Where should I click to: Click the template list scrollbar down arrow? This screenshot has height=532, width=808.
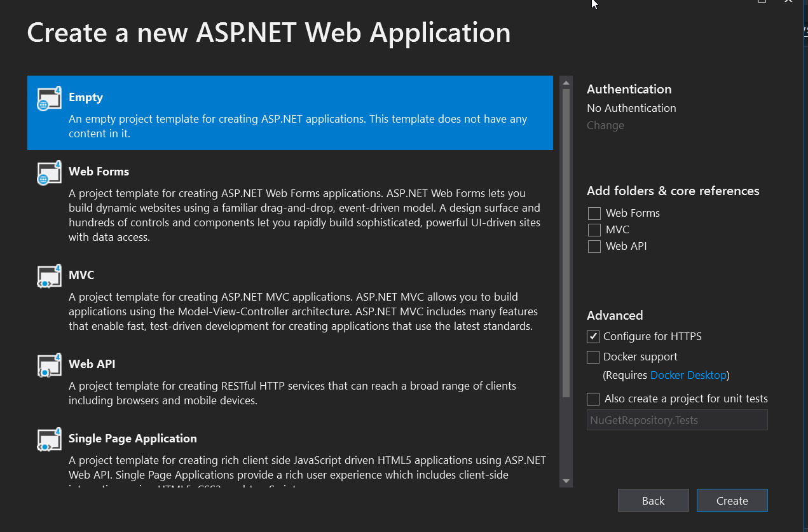pos(566,481)
